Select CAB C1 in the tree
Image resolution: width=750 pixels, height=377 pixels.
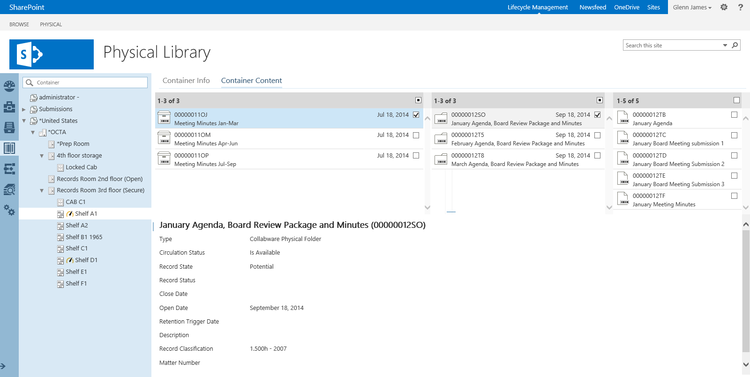(x=75, y=202)
